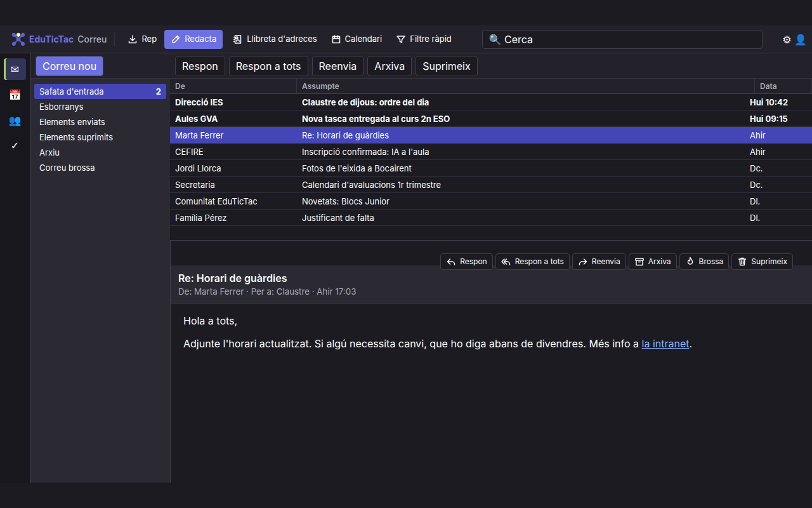Open the user account icon
Screen dimensions: 812x508
[801, 39]
